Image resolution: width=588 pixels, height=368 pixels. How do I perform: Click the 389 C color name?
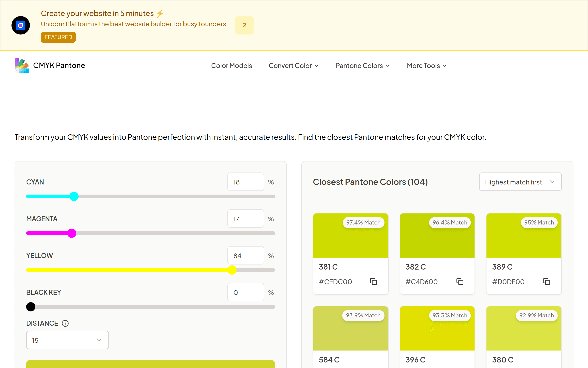click(x=502, y=267)
